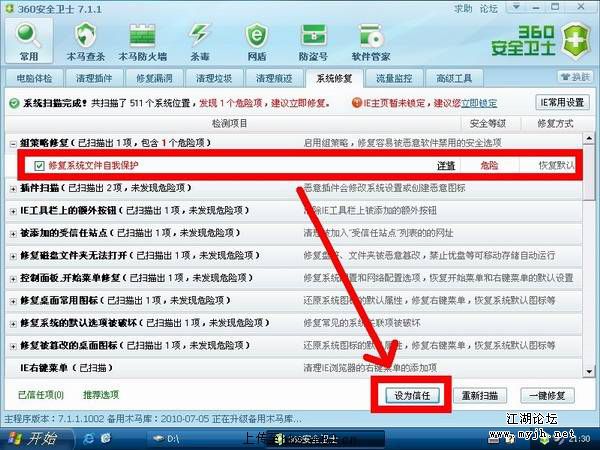Open the 网盾 shield icon
The width and height of the screenshot is (600, 450).
pos(257,41)
